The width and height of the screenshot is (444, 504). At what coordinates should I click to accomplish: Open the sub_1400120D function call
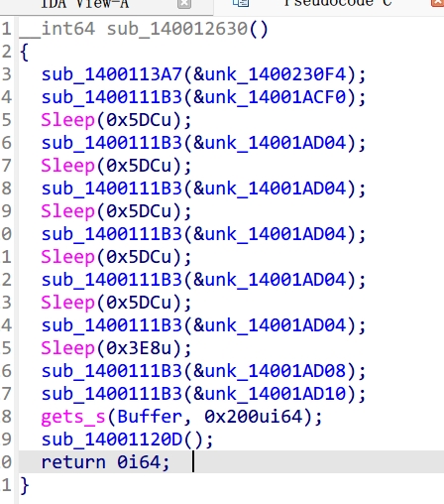pyautogui.click(x=112, y=440)
